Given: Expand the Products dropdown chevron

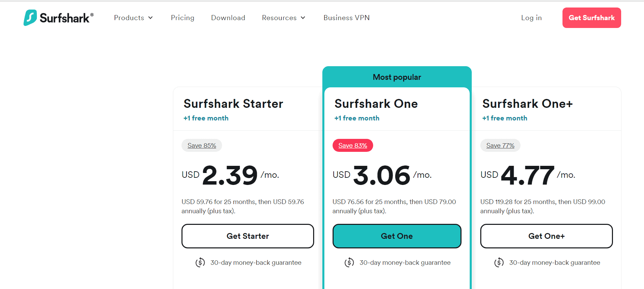Looking at the screenshot, I should 150,18.
